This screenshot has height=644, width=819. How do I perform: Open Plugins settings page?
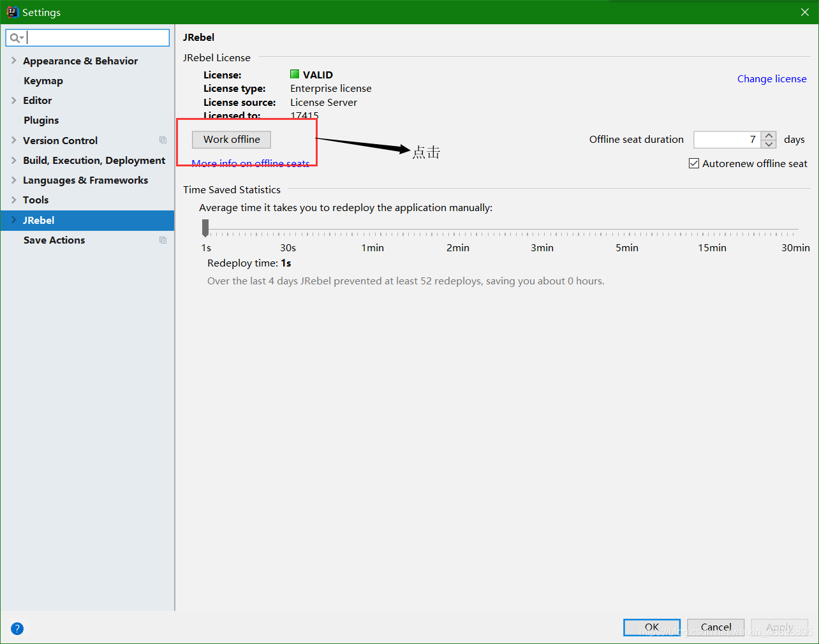pyautogui.click(x=41, y=120)
